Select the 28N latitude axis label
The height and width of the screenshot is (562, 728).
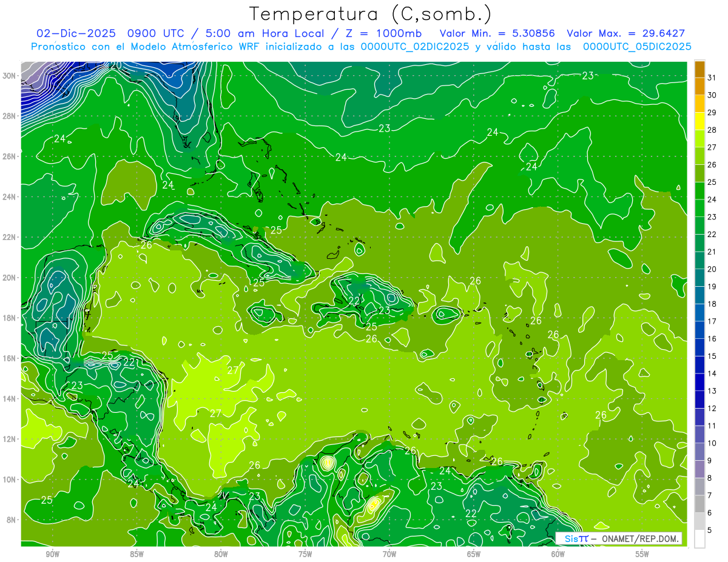point(10,116)
